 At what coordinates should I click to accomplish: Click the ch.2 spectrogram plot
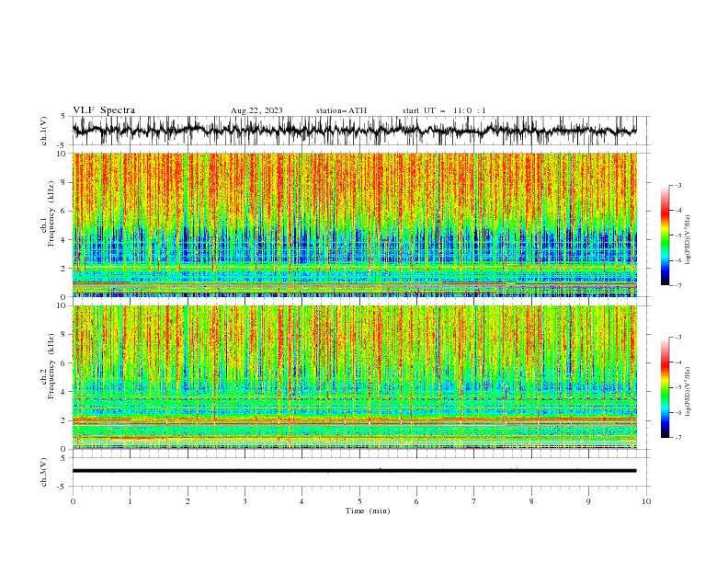click(x=355, y=377)
